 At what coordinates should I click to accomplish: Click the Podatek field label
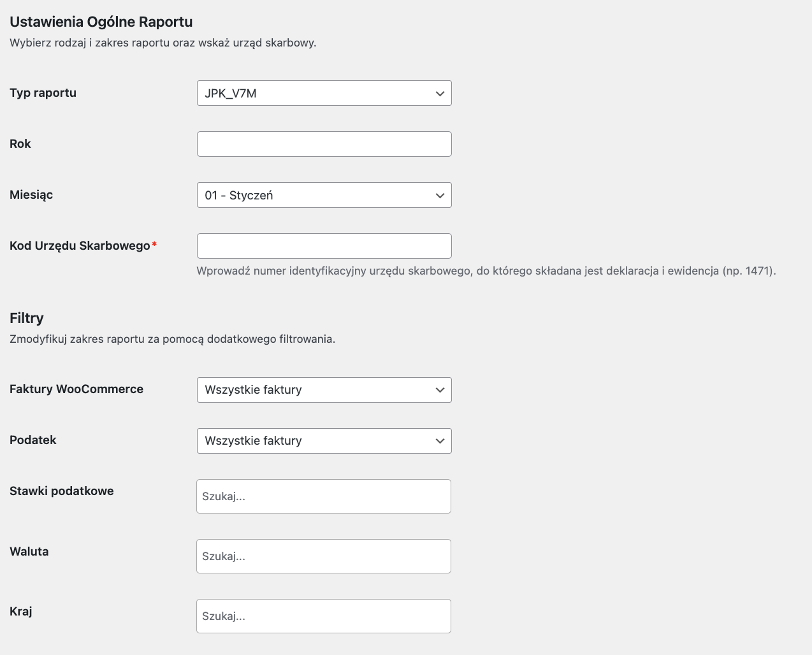click(33, 440)
